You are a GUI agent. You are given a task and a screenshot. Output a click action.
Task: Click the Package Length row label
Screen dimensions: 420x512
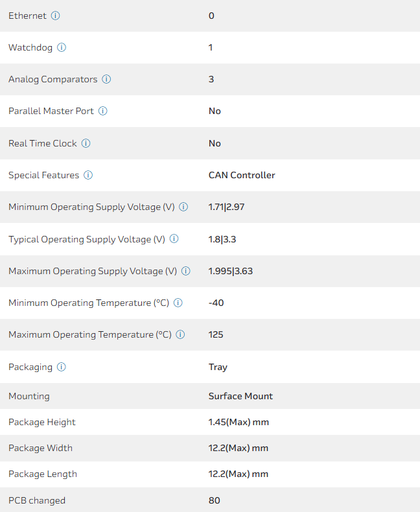pos(43,474)
